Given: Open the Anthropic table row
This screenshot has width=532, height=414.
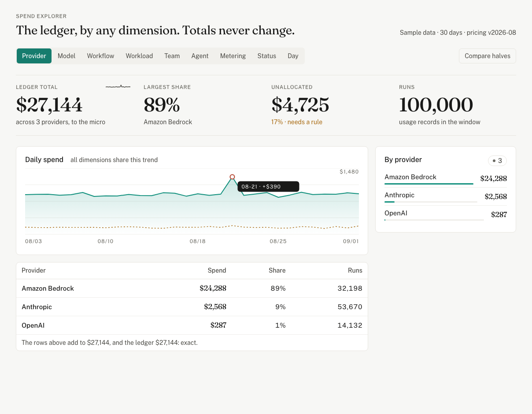Looking at the screenshot, I should [x=192, y=307].
